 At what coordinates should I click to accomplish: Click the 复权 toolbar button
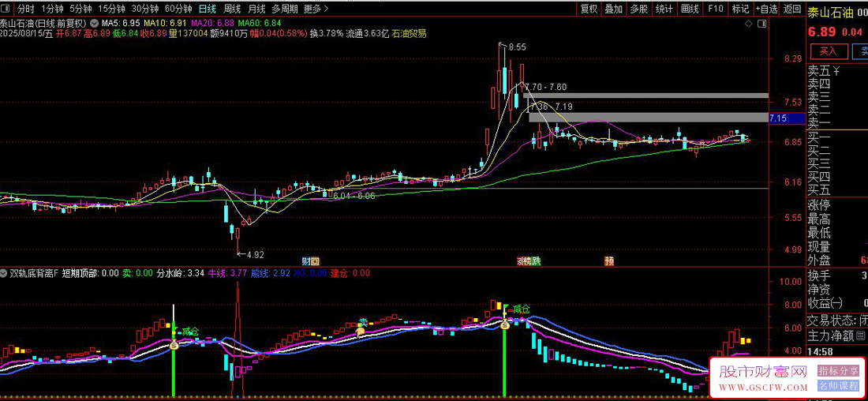pyautogui.click(x=589, y=9)
